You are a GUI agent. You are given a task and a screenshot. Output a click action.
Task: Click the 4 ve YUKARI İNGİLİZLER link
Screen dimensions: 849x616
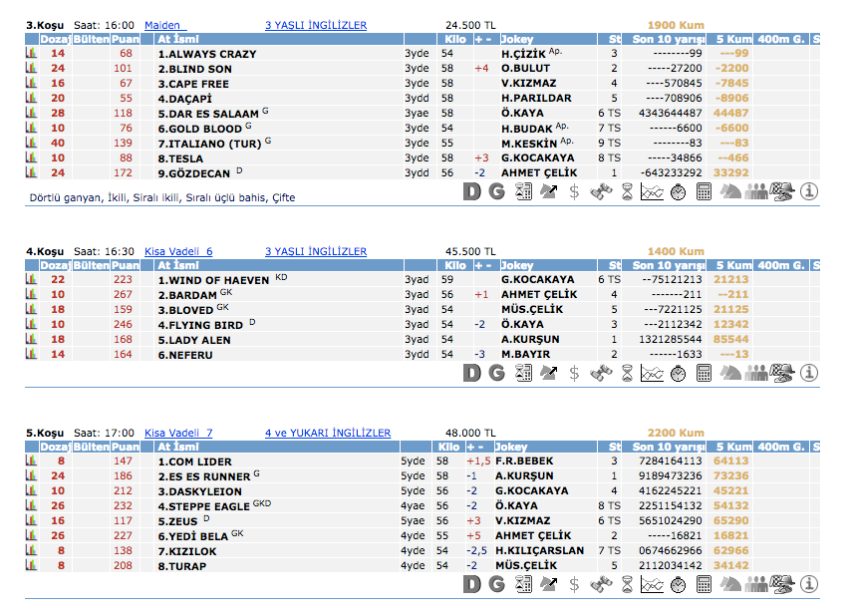click(x=328, y=433)
